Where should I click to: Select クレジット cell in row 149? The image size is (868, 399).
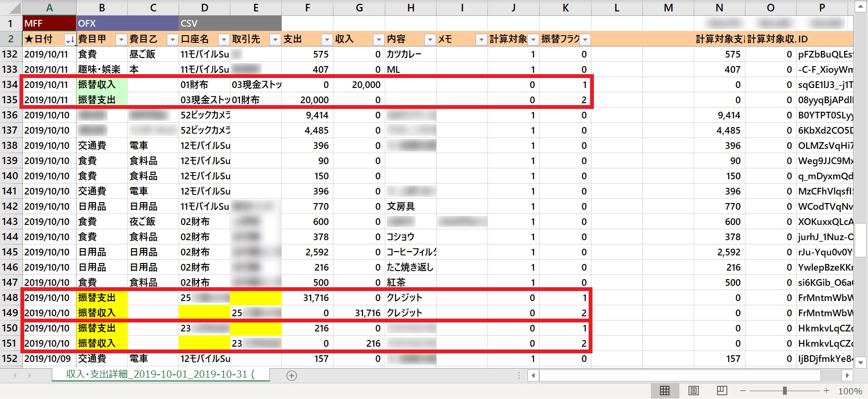410,313
